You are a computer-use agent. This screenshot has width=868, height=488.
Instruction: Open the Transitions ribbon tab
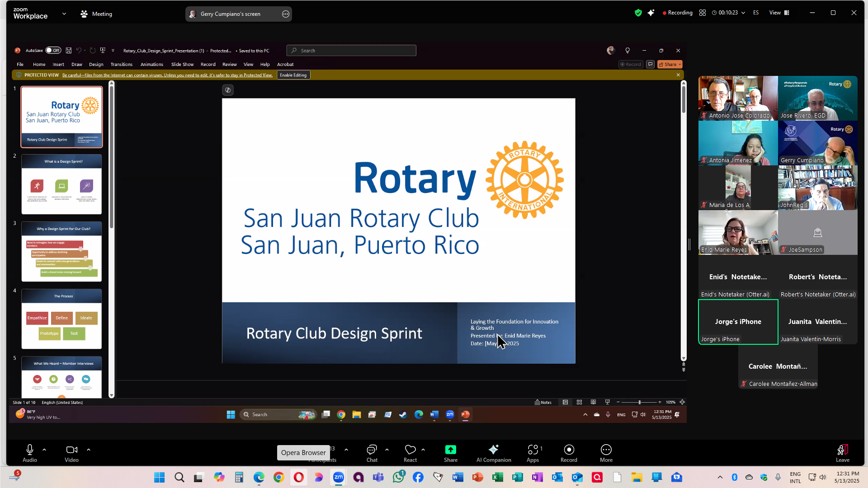[121, 65]
